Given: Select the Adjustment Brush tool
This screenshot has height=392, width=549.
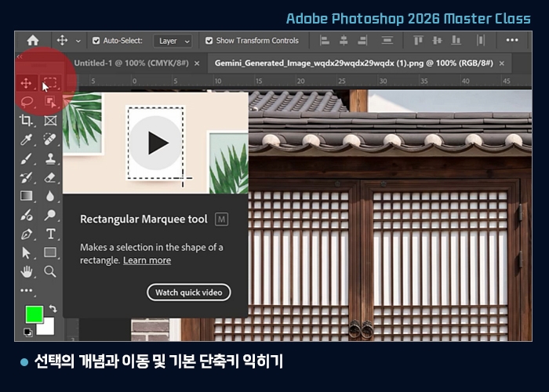Looking at the screenshot, I should (27, 215).
